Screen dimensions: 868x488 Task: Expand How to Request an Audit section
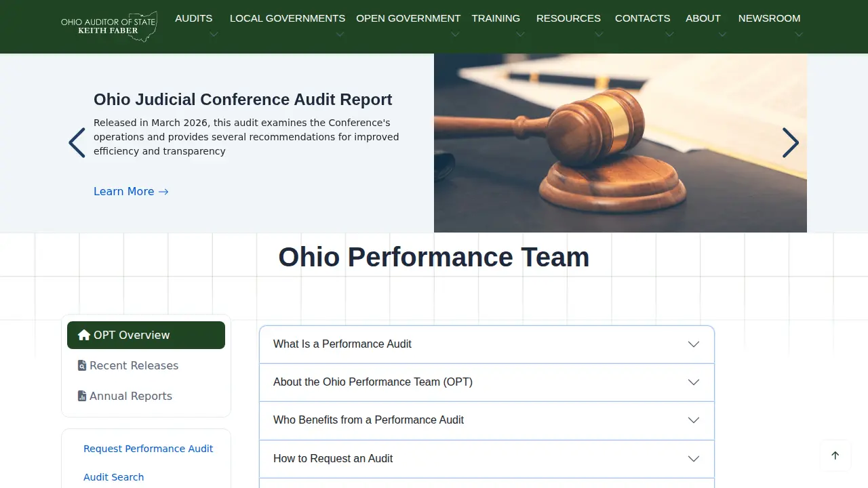point(487,459)
